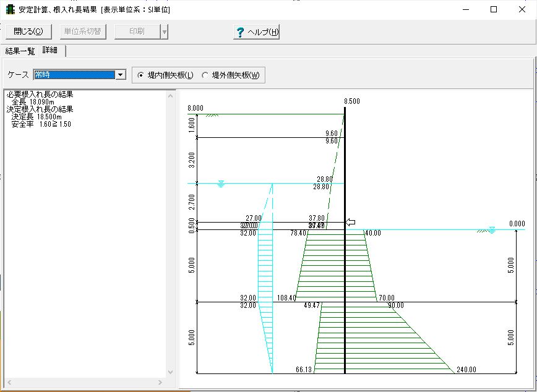The image size is (537, 392).
Task: Click the right arrow of the horizontal scrollbar
Action: (x=160, y=382)
